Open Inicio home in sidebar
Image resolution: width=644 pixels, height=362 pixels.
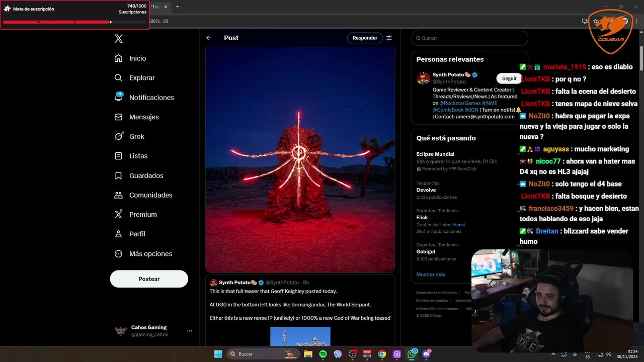coord(130,58)
